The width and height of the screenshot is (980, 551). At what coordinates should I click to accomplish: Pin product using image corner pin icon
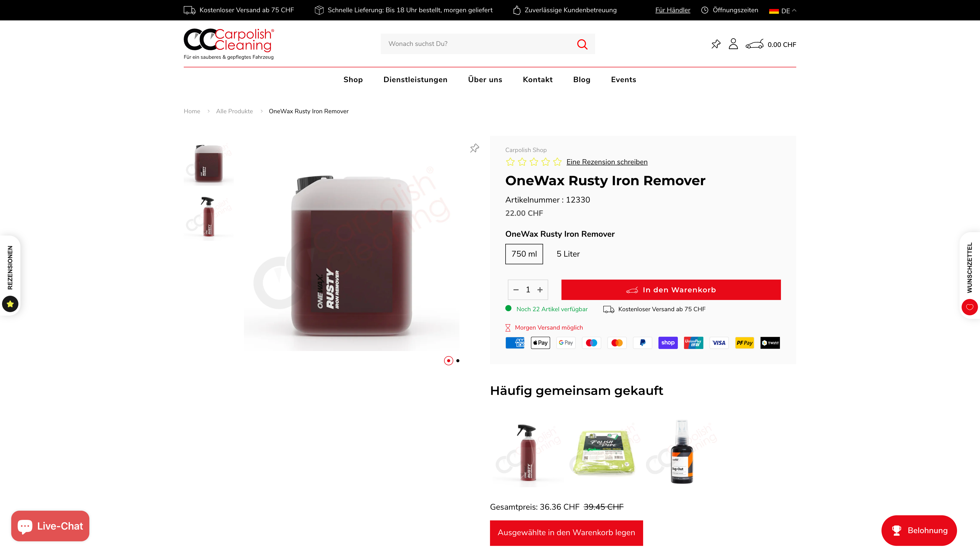coord(474,148)
